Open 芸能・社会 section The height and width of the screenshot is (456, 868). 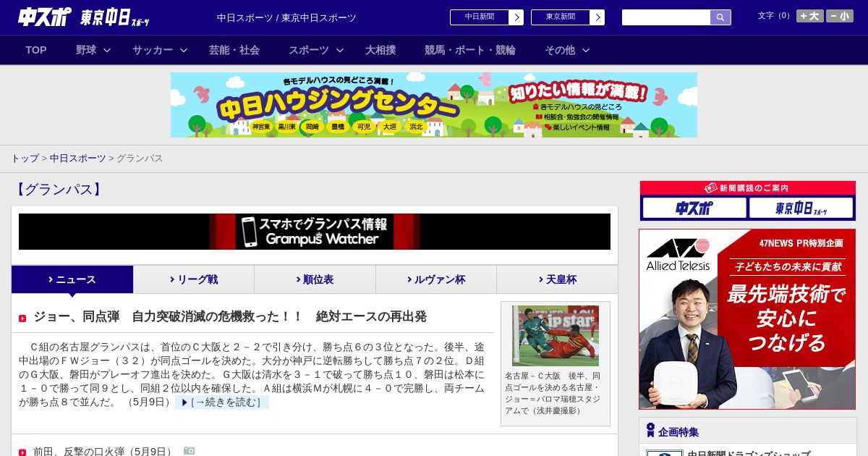[234, 50]
